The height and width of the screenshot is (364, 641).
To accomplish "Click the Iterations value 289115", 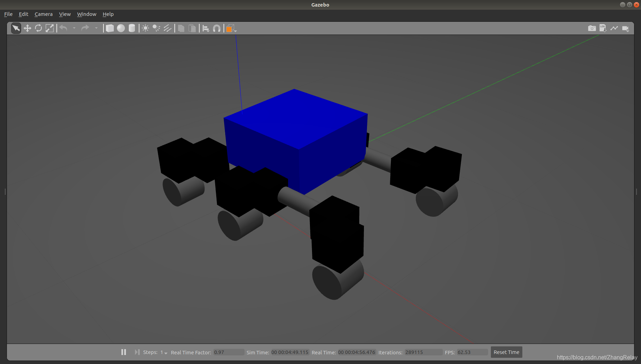I will point(423,352).
